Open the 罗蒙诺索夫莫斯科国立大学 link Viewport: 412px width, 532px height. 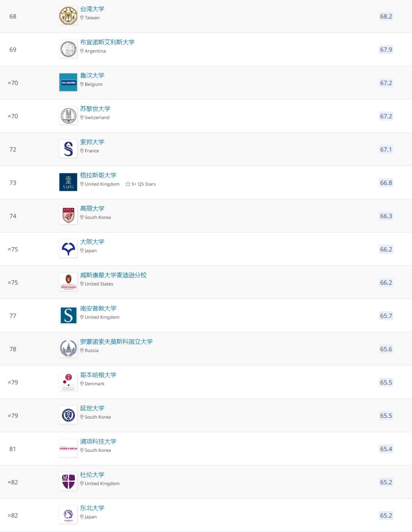pyautogui.click(x=116, y=342)
